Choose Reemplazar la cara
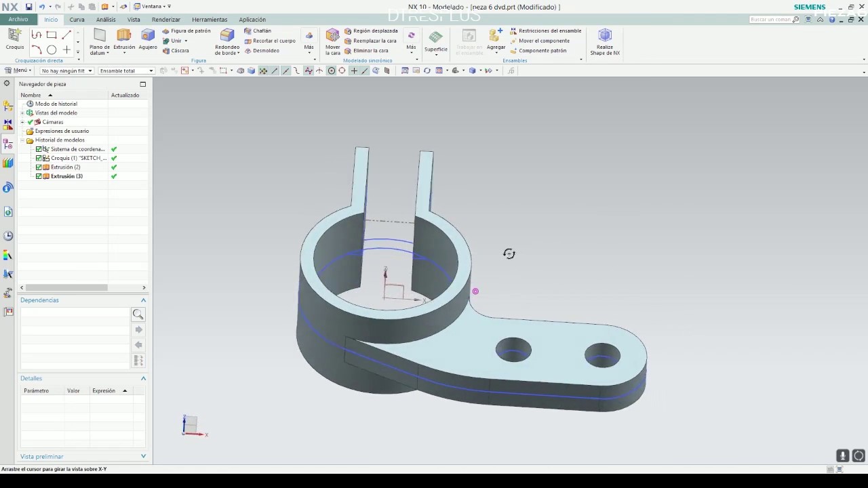The image size is (868, 488). click(370, 41)
